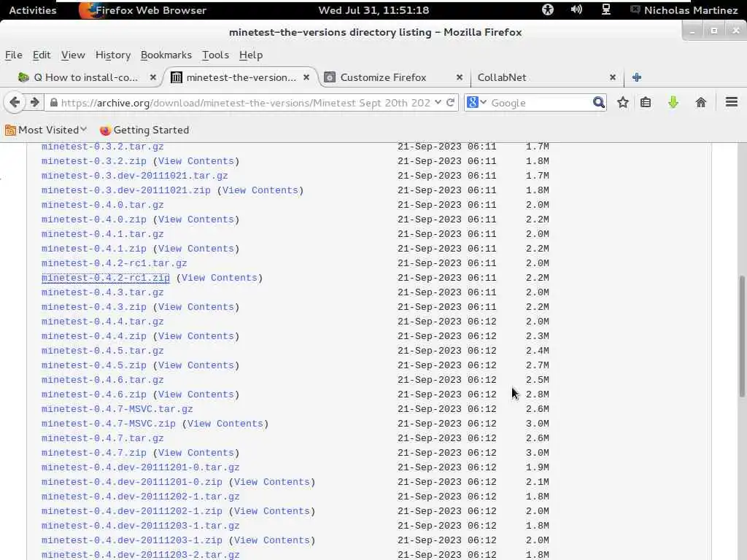View Contents of minetest-0.4.3.zip
Screen dimensions: 747x560
196,307
